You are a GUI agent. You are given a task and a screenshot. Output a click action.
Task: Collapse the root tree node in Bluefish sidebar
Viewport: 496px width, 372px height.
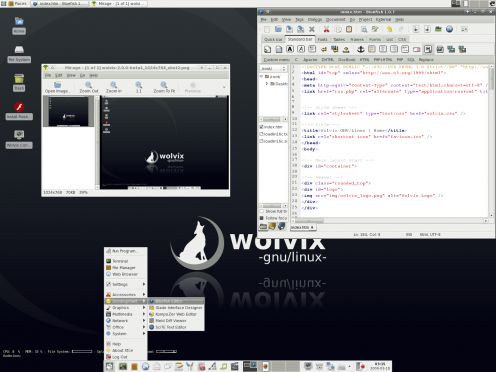click(262, 76)
